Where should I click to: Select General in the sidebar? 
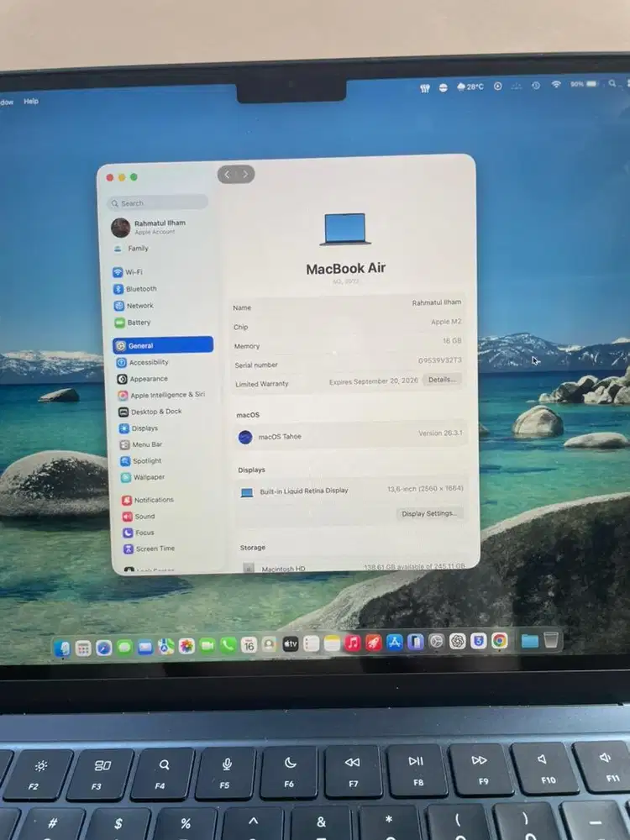163,345
